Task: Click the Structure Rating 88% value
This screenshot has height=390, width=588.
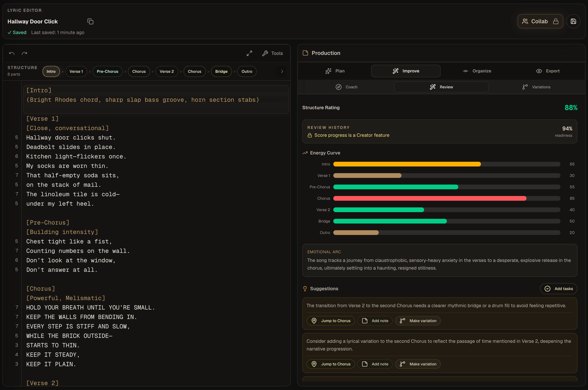Action: [571, 108]
